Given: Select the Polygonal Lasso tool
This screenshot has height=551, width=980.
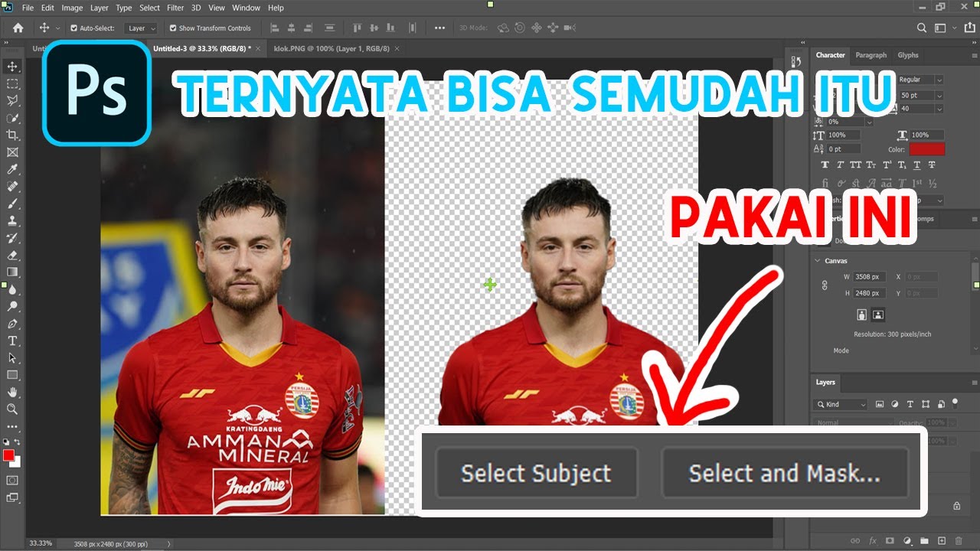Looking at the screenshot, I should click(x=12, y=101).
